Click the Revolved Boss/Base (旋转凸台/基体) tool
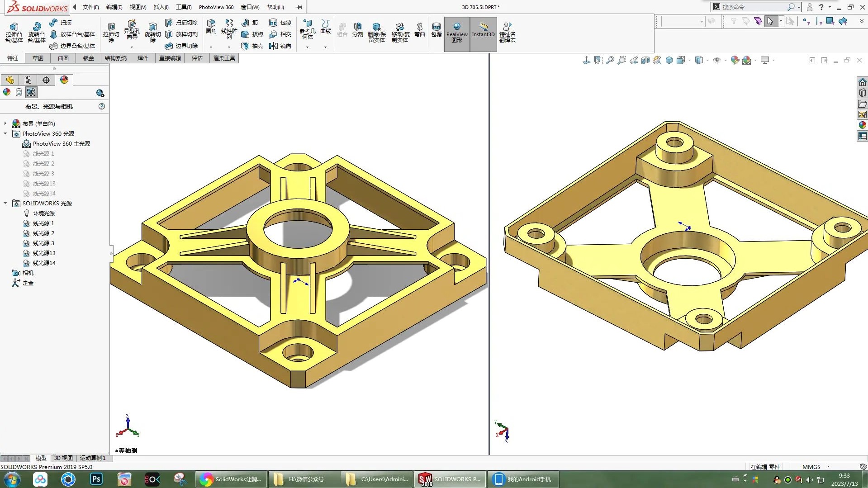Viewport: 868px width, 488px height. tap(37, 32)
